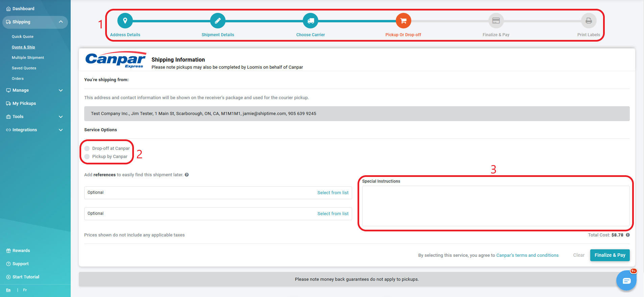Launch Start Tutorial from sidebar
The width and height of the screenshot is (644, 297).
26,277
